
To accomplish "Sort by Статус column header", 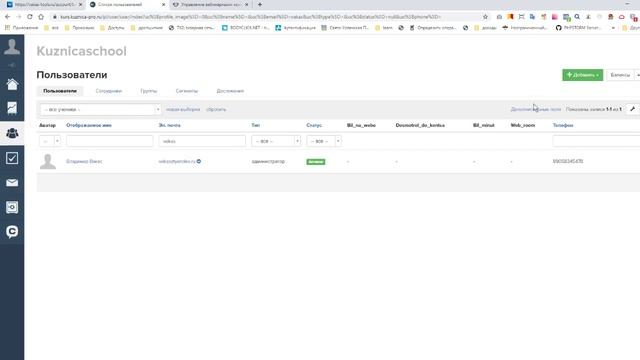I will point(314,125).
